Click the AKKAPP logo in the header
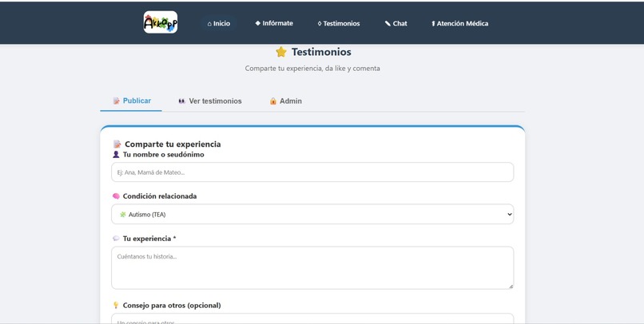644x324 pixels. tap(161, 22)
